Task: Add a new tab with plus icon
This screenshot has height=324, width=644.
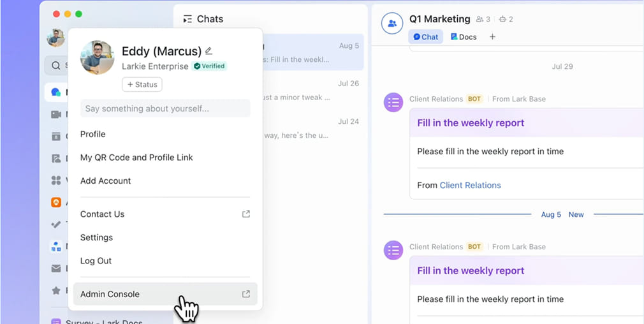Action: (x=492, y=37)
